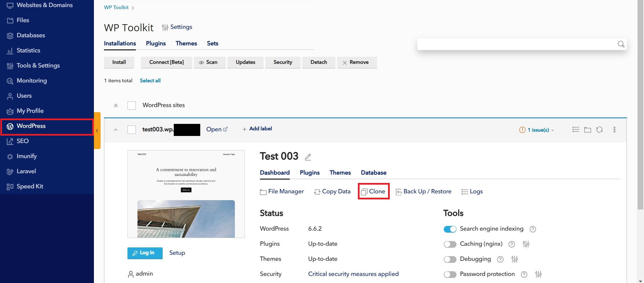The image size is (644, 283).
Task: Click the Monitoring magnifier icon
Action: pos(10,81)
